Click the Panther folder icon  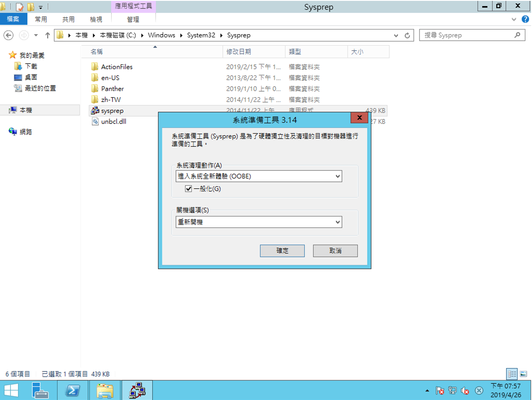pos(95,88)
